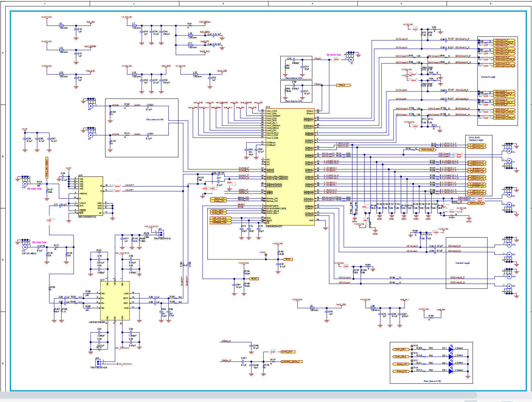The image size is (532, 402).
Task: Click the LMH5401IRMSR part name
Action: point(97,322)
